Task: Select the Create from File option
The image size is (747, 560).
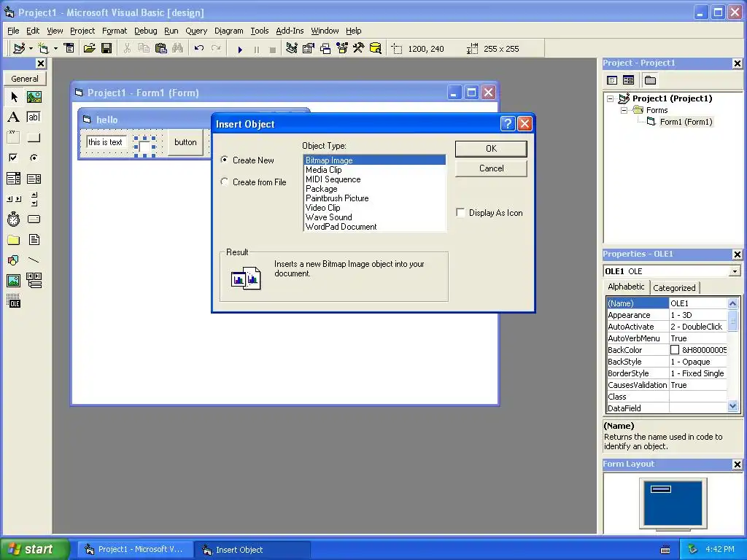Action: click(225, 182)
